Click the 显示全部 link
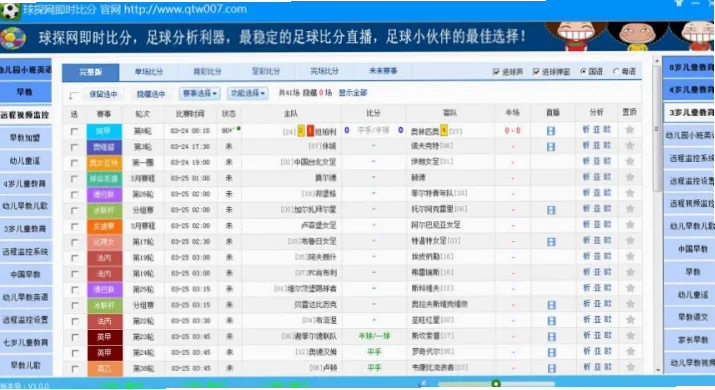Image resolution: width=715 pixels, height=390 pixels. point(353,93)
